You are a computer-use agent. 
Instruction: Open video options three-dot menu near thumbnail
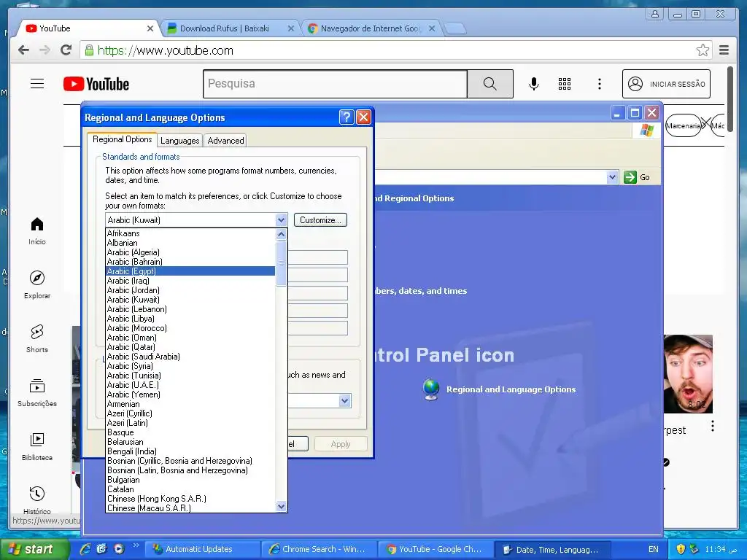pyautogui.click(x=713, y=426)
